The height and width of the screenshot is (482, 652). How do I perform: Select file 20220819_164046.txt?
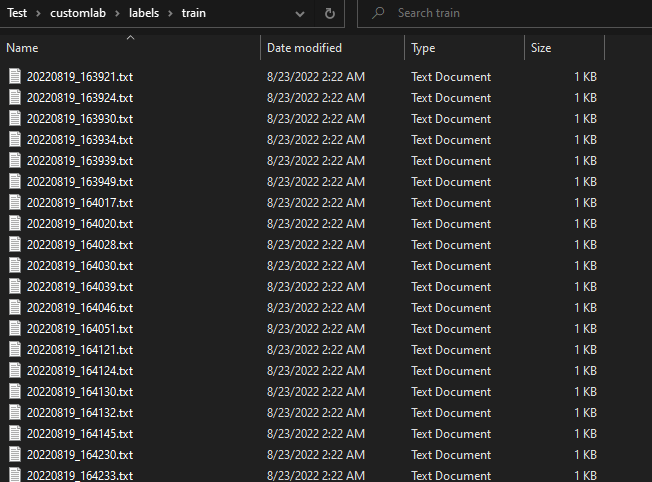[x=80, y=308]
